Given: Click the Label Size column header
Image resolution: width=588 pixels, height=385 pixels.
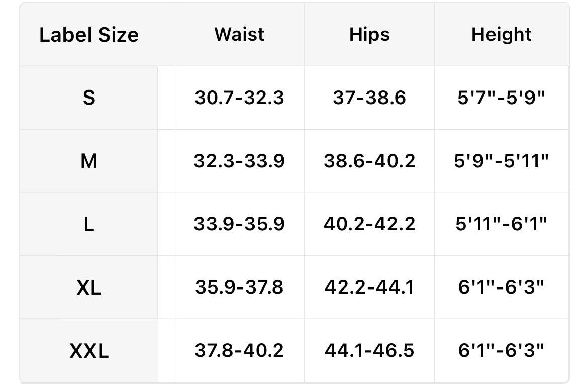Looking at the screenshot, I should click(x=89, y=35).
